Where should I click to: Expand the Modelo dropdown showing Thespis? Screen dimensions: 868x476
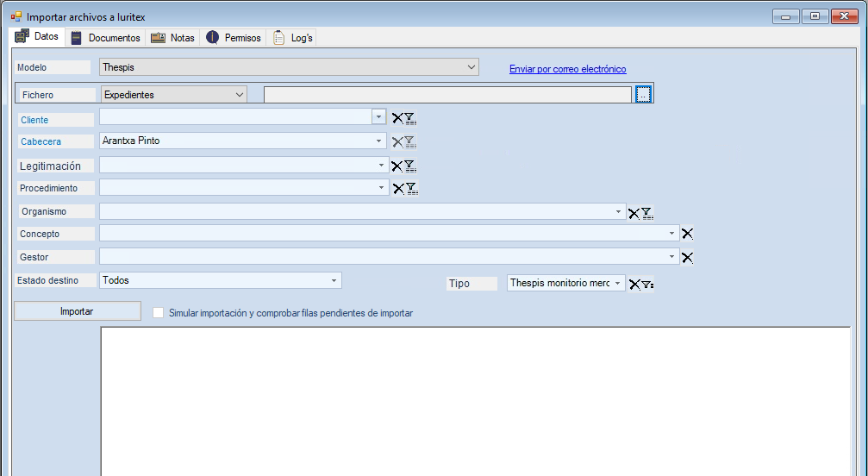pyautogui.click(x=471, y=67)
